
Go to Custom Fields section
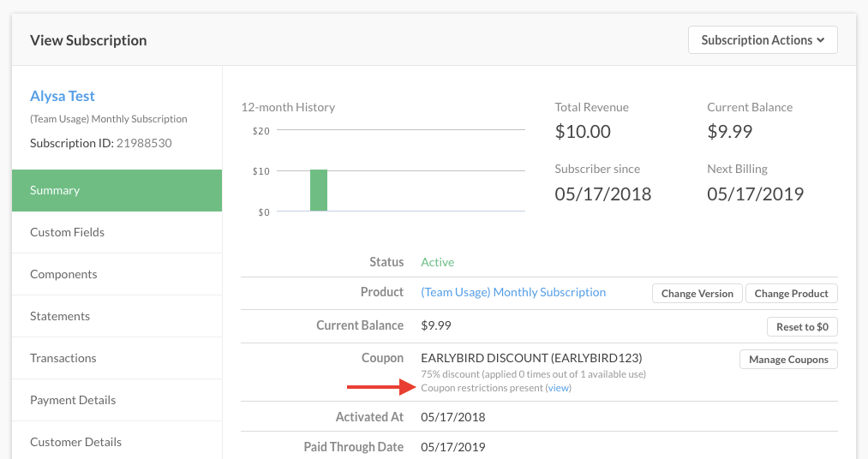(x=117, y=232)
